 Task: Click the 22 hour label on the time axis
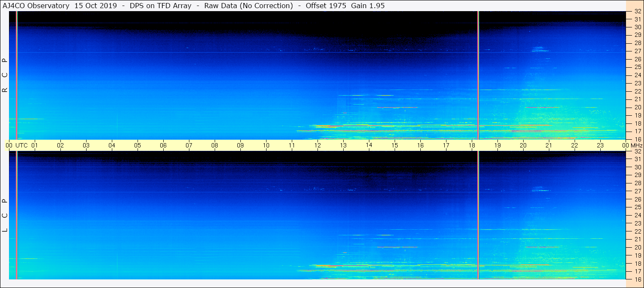575,145
